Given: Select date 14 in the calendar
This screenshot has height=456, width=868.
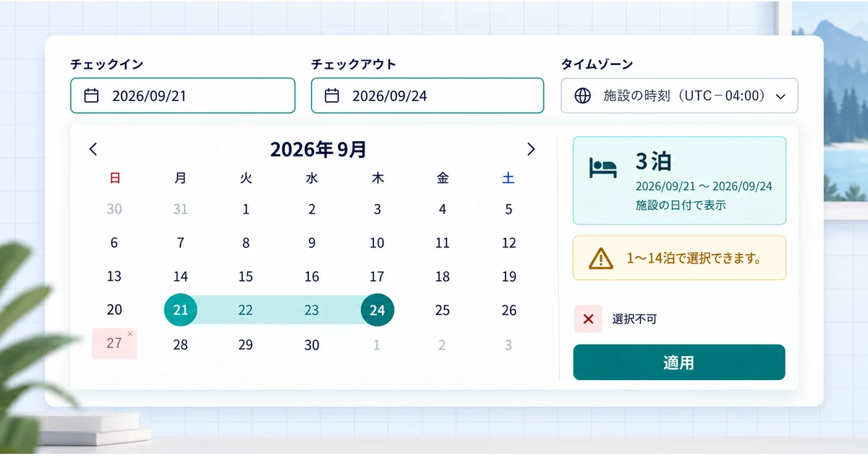Looking at the screenshot, I should (x=181, y=276).
